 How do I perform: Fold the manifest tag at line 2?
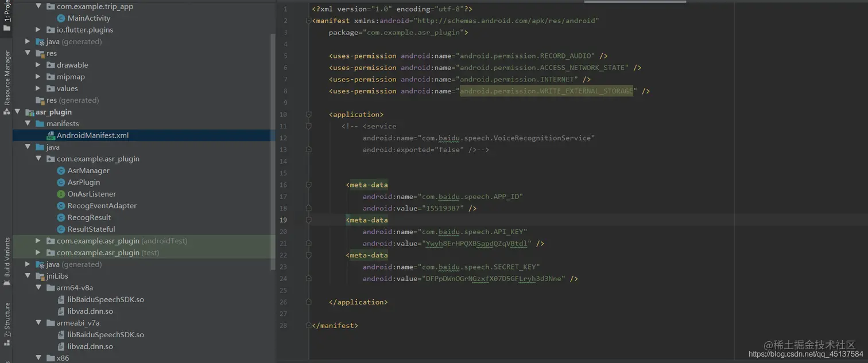point(309,21)
